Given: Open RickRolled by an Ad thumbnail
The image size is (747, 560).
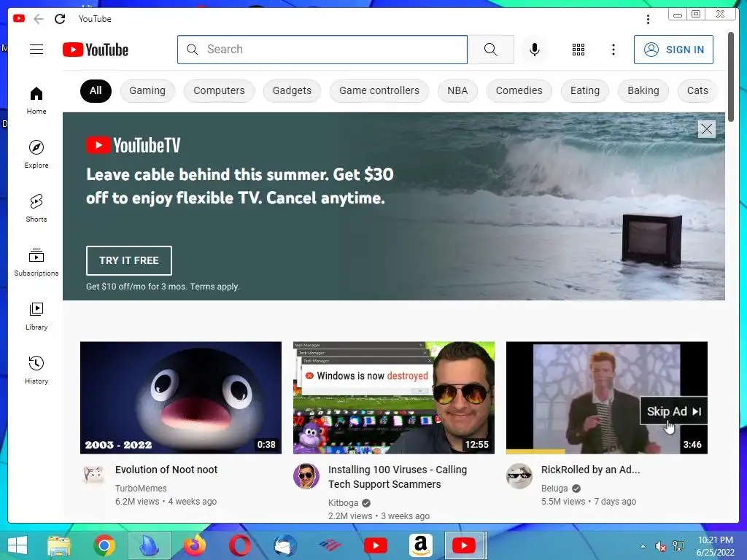Looking at the screenshot, I should tap(606, 397).
